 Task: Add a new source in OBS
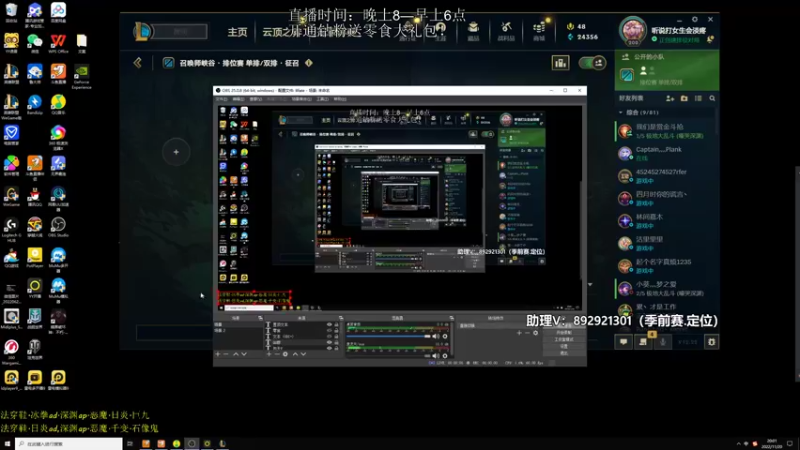coord(269,354)
